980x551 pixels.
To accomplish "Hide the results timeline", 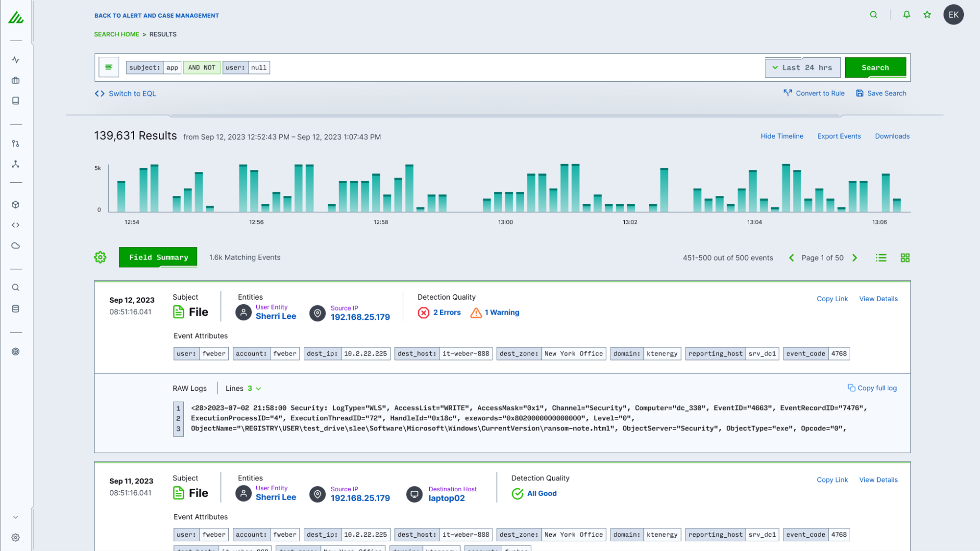I will (782, 136).
